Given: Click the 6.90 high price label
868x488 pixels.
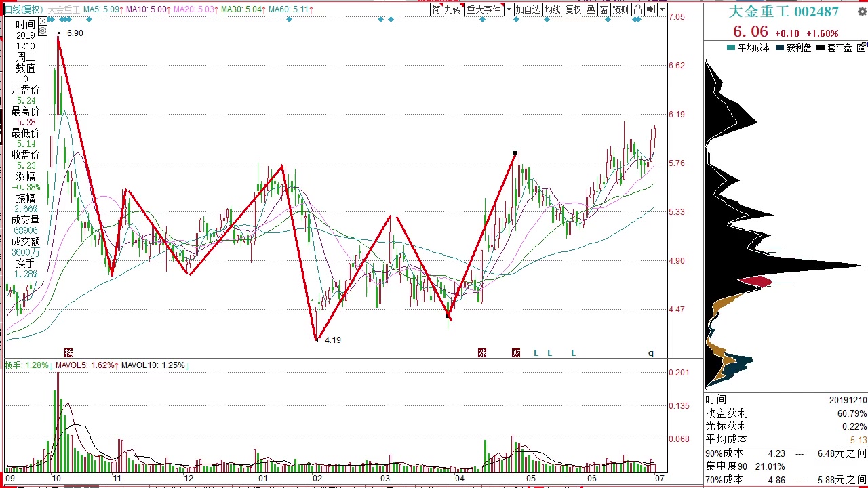Looking at the screenshot, I should point(75,33).
